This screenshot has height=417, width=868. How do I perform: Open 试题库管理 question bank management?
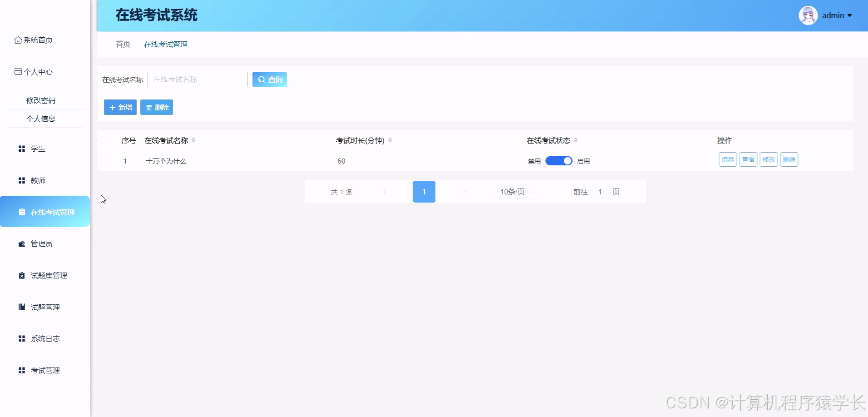click(x=49, y=275)
